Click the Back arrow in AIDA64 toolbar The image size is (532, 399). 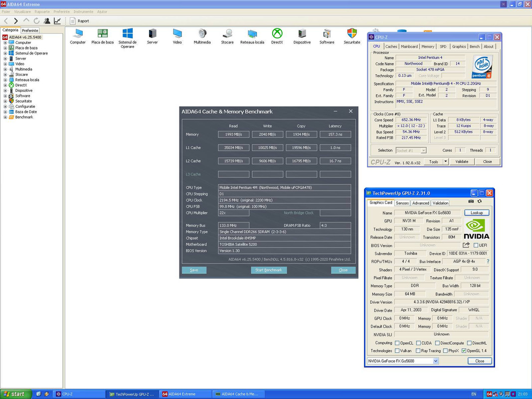point(6,21)
